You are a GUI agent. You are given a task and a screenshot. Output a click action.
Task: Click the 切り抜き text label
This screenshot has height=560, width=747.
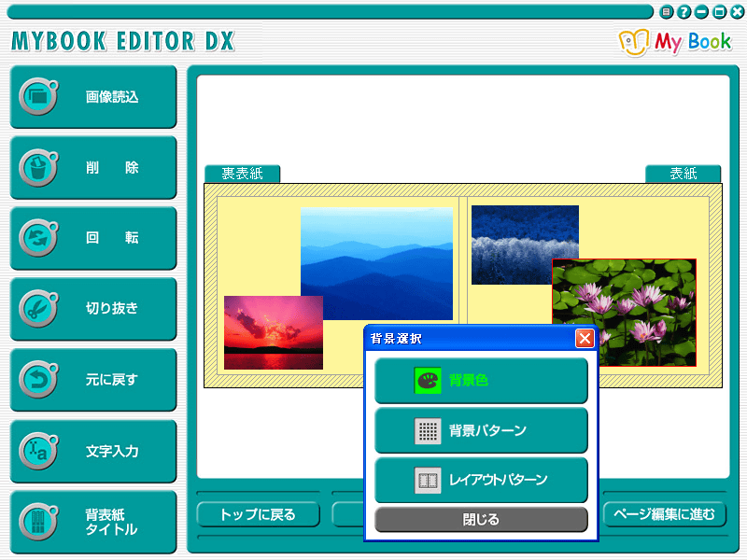(112, 309)
